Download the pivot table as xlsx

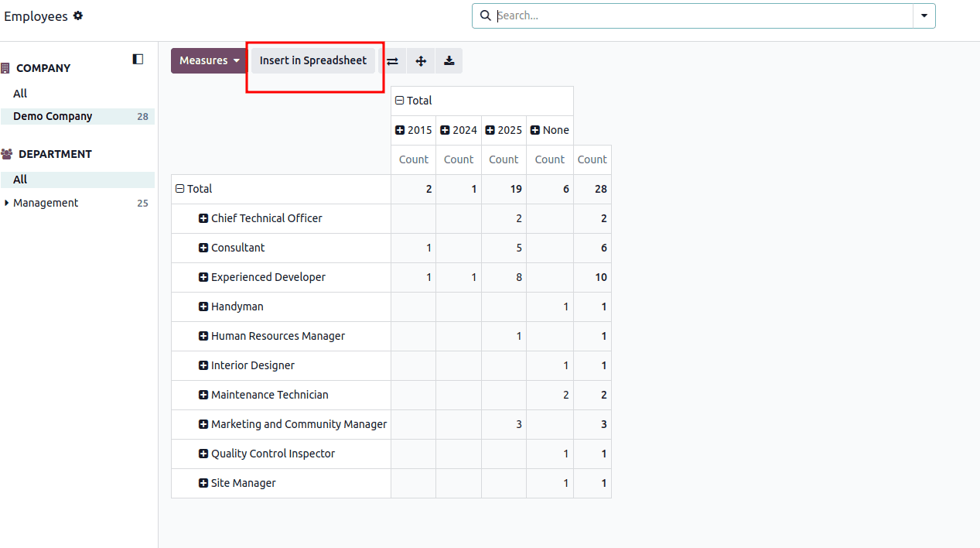(x=449, y=61)
